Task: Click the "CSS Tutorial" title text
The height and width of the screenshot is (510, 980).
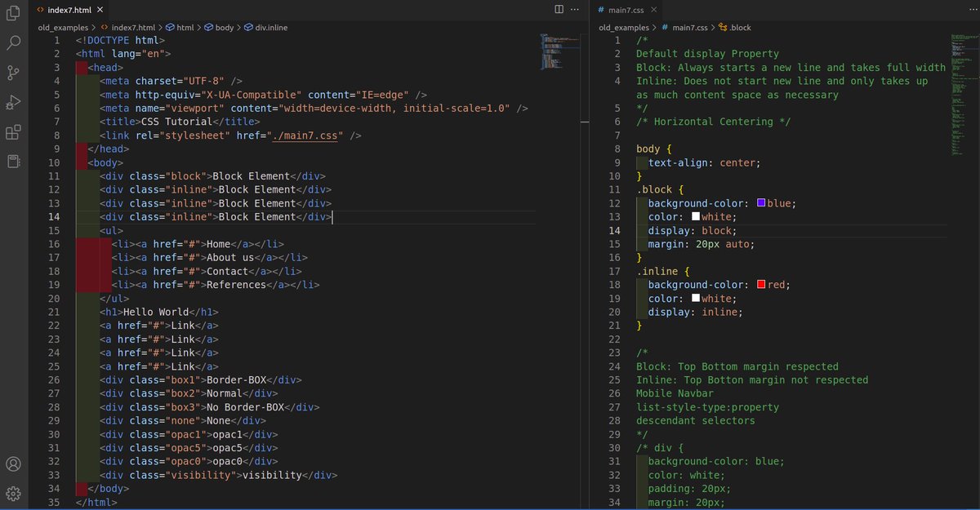Action: [x=177, y=122]
